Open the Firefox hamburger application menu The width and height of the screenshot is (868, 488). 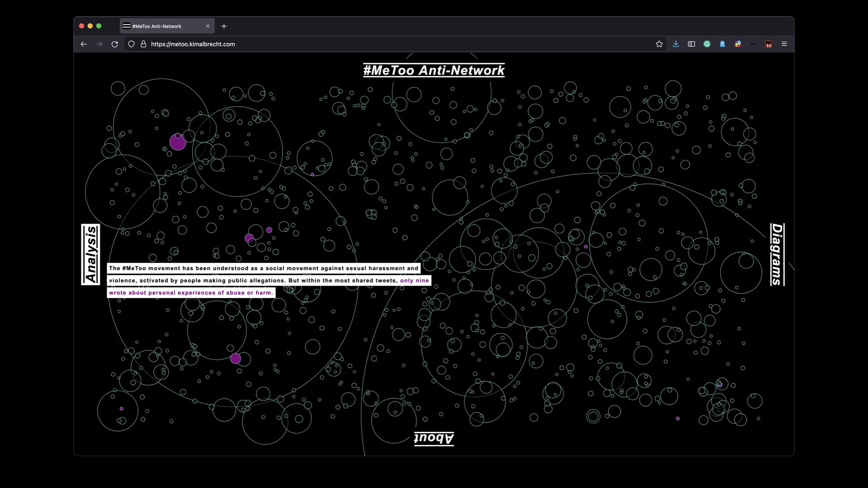click(x=784, y=44)
